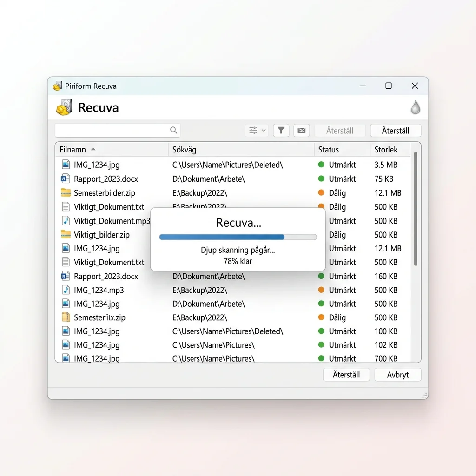Select the Semesterbilder.zip file name
The image size is (476, 476).
(105, 193)
